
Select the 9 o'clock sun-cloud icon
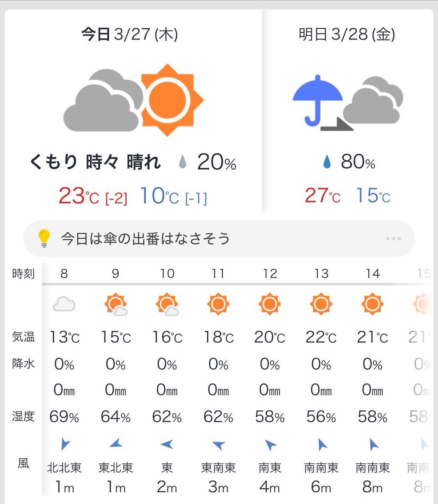point(115,304)
